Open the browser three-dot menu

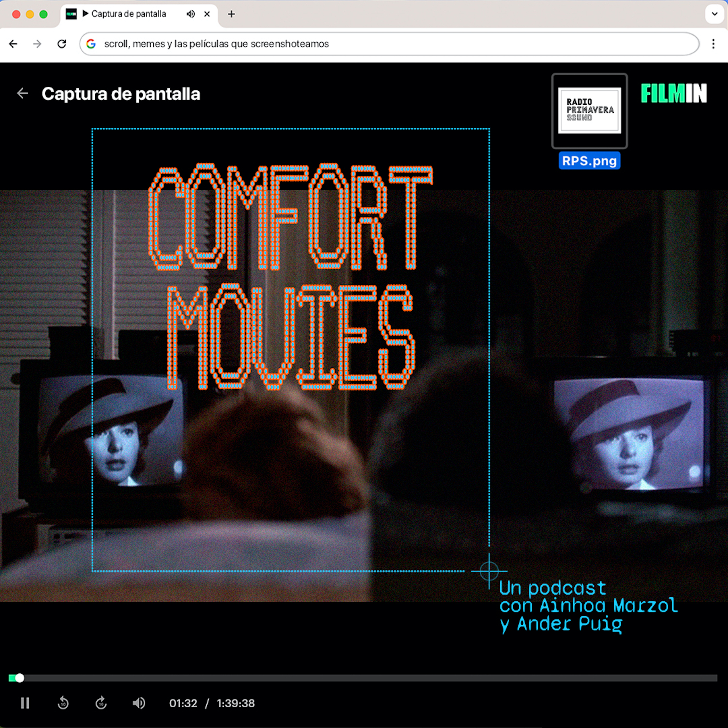[x=713, y=44]
